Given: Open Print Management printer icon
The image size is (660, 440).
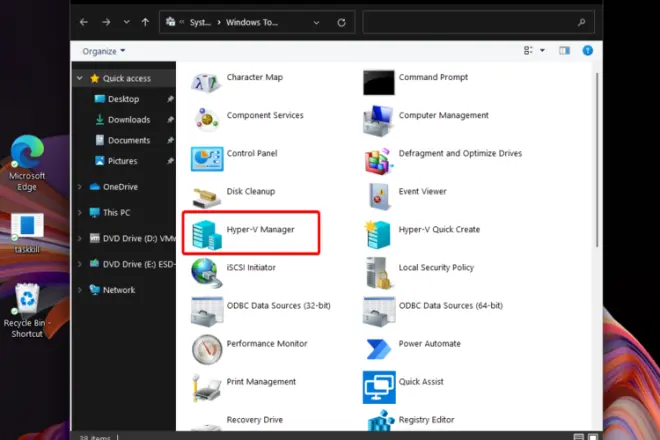Looking at the screenshot, I should (x=206, y=387).
